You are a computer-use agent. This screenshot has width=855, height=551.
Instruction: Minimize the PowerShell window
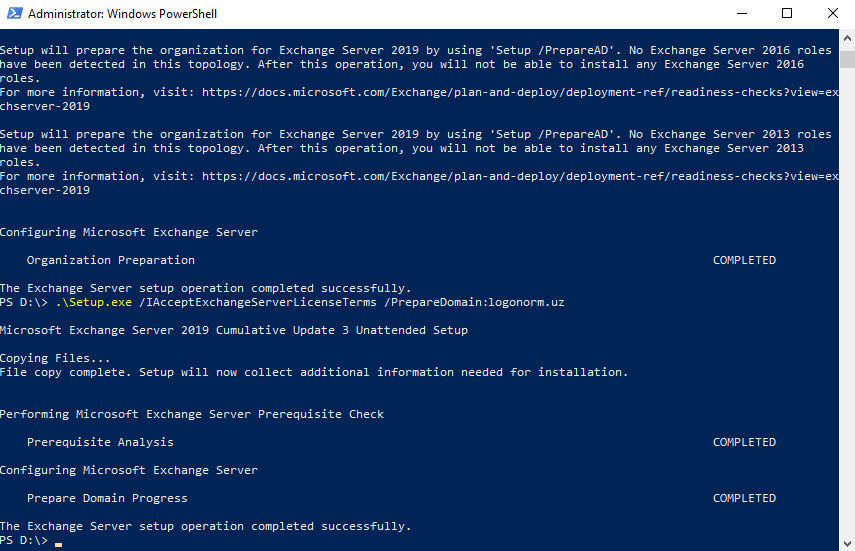(x=742, y=13)
